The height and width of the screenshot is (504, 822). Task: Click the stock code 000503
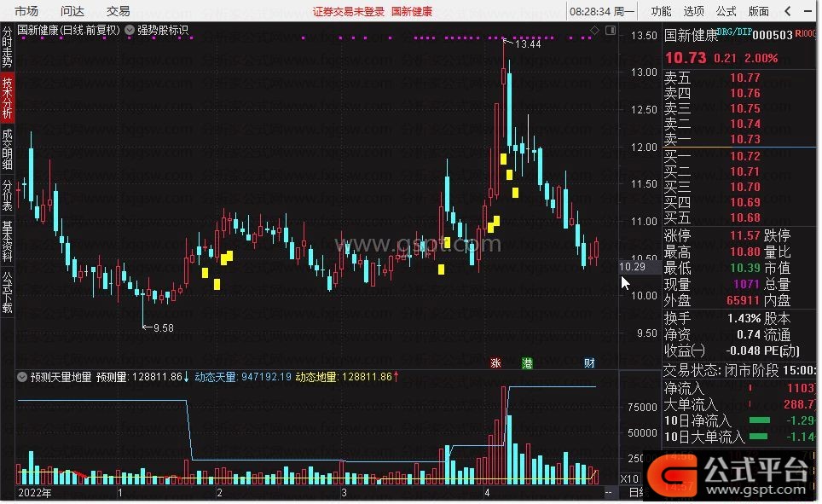pyautogui.click(x=773, y=35)
